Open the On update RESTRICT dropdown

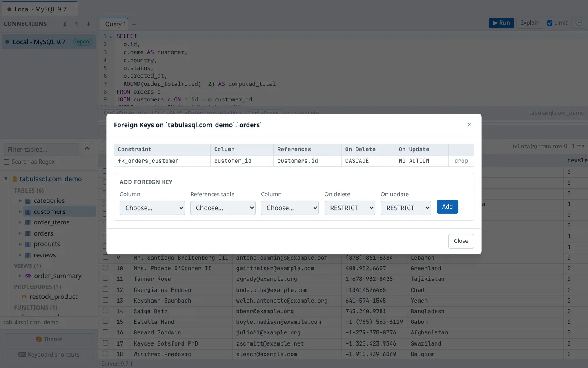click(x=406, y=208)
